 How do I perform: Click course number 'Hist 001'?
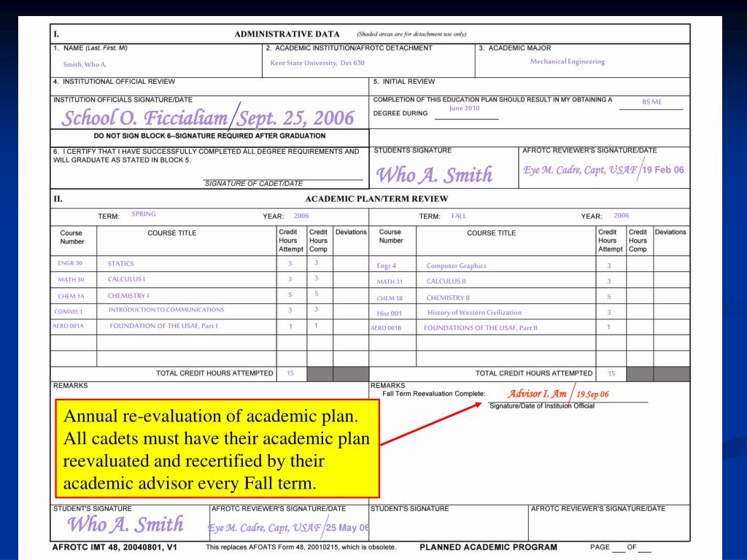pos(390,314)
